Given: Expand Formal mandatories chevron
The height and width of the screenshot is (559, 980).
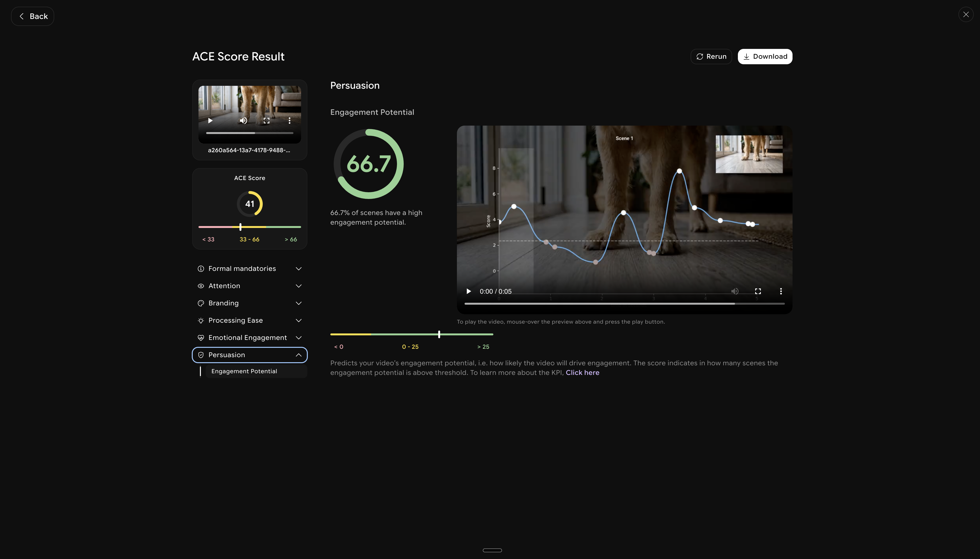Looking at the screenshot, I should pos(299,269).
